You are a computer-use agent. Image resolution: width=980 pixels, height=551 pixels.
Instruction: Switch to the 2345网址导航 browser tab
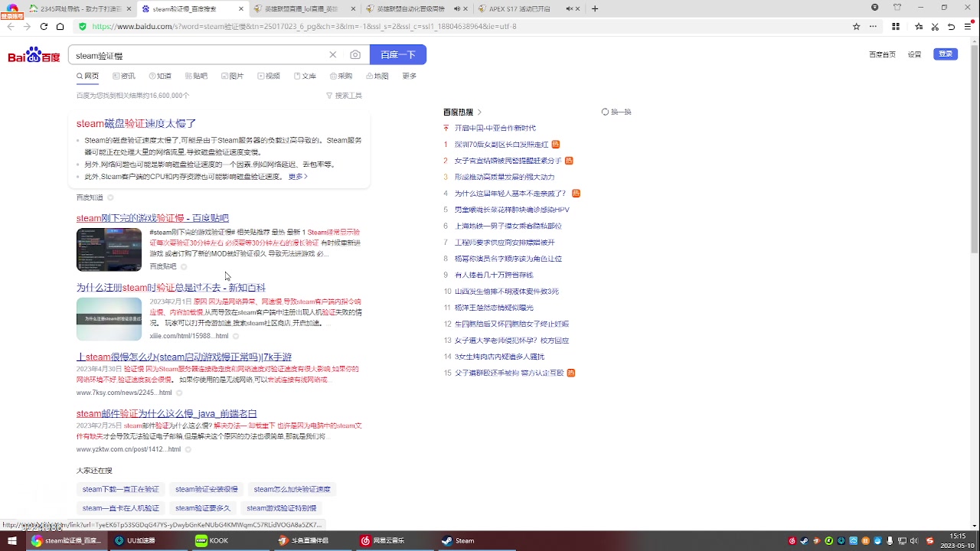tap(80, 8)
